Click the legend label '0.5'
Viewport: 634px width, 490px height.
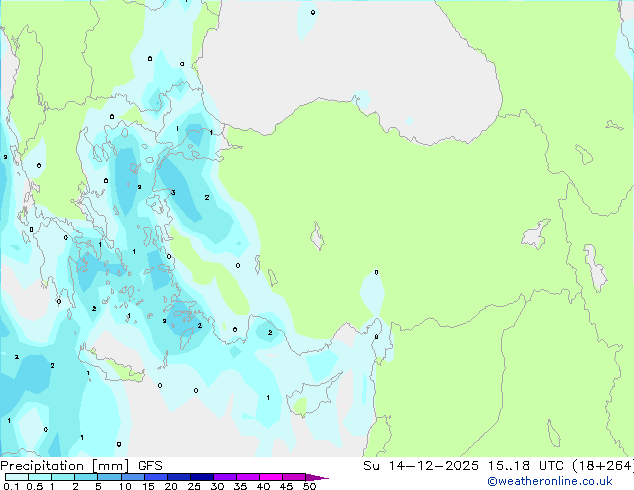click(35, 486)
